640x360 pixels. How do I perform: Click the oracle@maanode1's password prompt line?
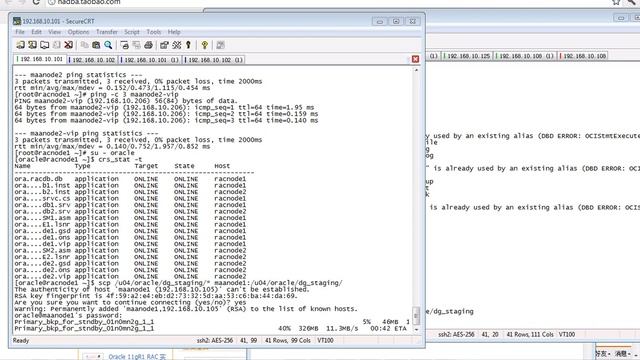[68, 316]
